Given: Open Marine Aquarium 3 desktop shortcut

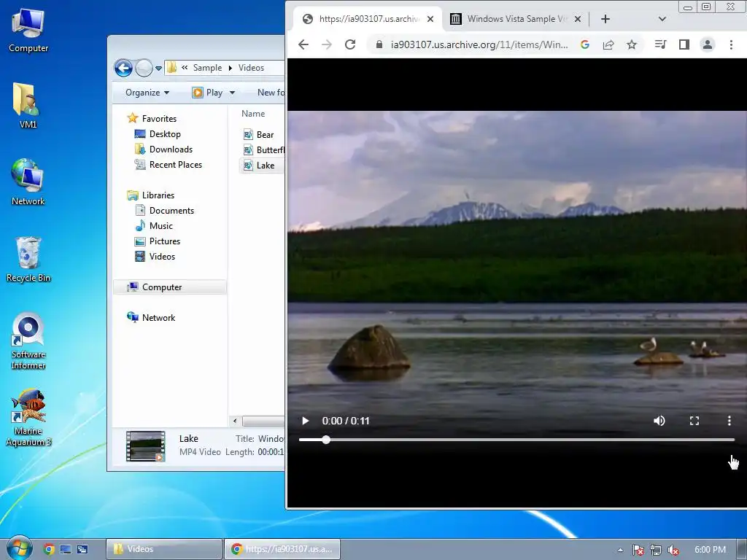Looking at the screenshot, I should (28, 418).
